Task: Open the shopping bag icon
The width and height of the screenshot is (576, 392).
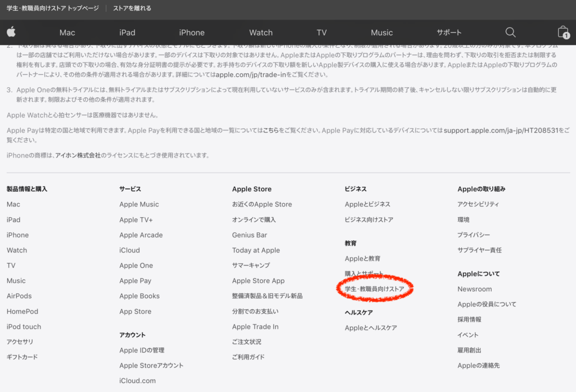Action: 563,32
